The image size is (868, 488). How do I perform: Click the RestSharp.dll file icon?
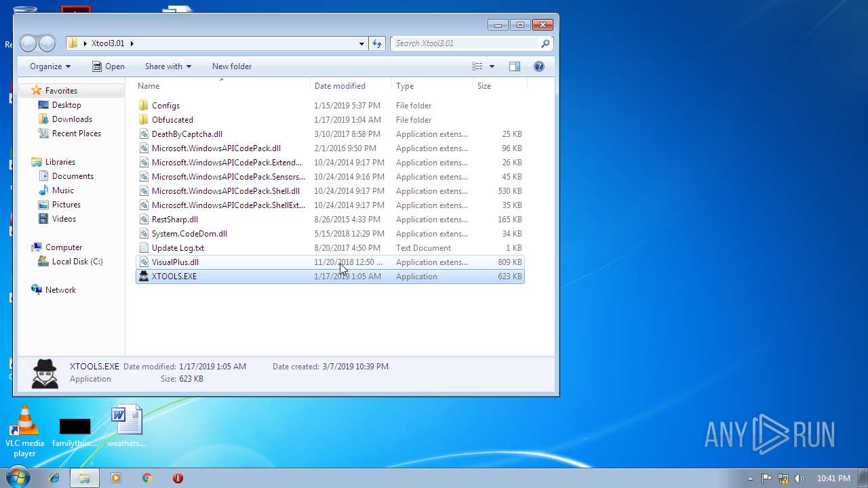pyautogui.click(x=143, y=220)
